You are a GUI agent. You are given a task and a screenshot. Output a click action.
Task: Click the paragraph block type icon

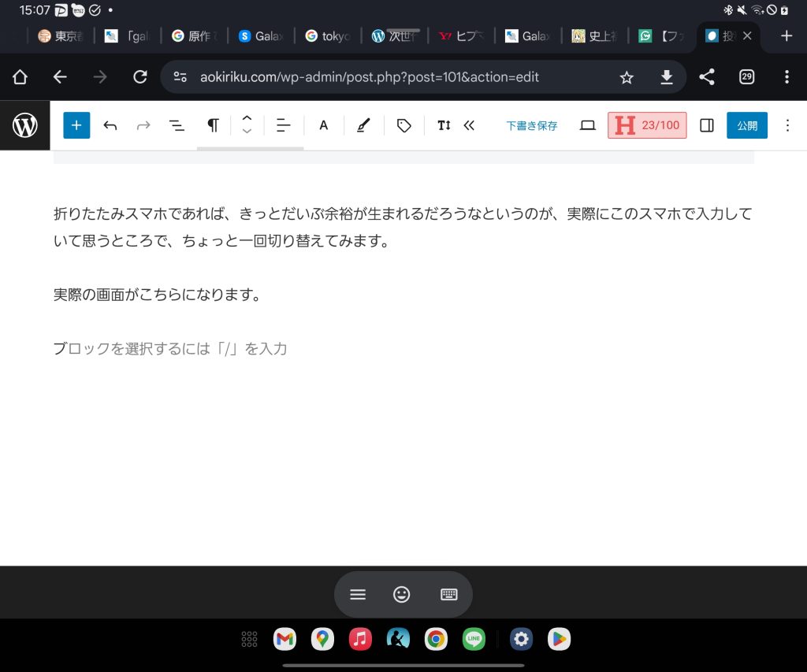tap(213, 125)
